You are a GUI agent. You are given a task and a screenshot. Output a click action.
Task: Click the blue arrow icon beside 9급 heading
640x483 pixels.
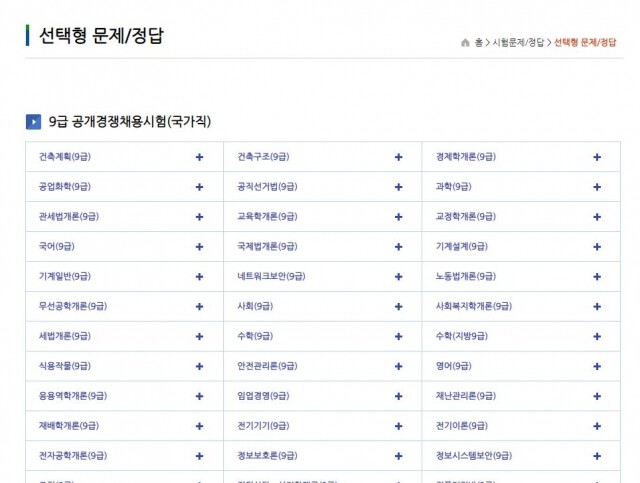tap(33, 122)
